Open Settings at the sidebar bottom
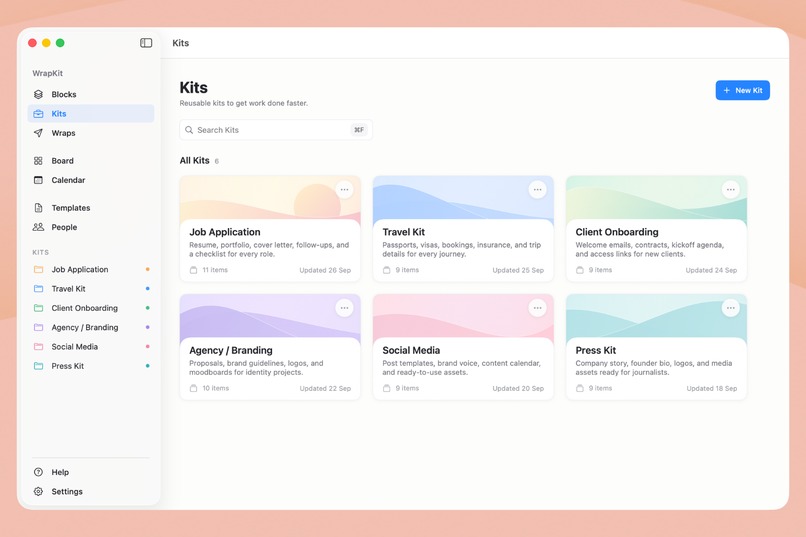This screenshot has height=537, width=806. [x=90, y=492]
